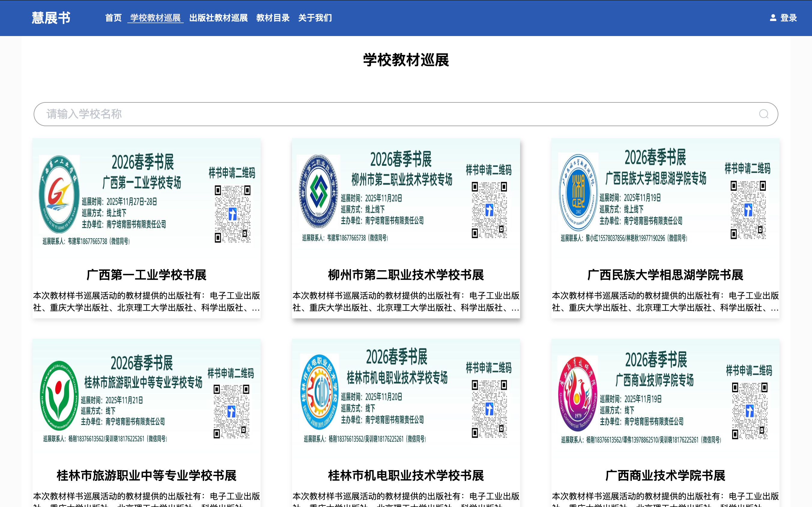Click the user profile icon beside 登录

[x=773, y=18]
